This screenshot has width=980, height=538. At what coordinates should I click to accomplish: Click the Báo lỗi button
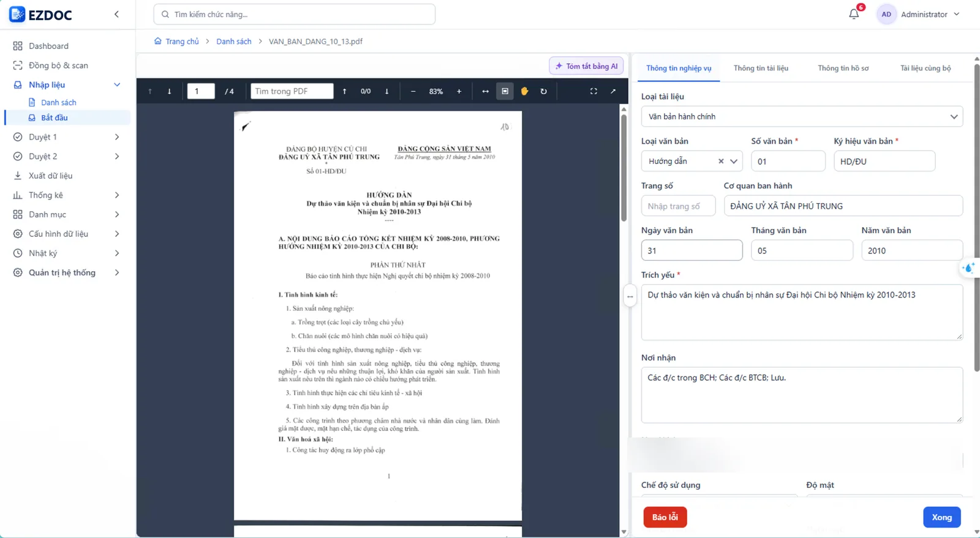pyautogui.click(x=665, y=517)
